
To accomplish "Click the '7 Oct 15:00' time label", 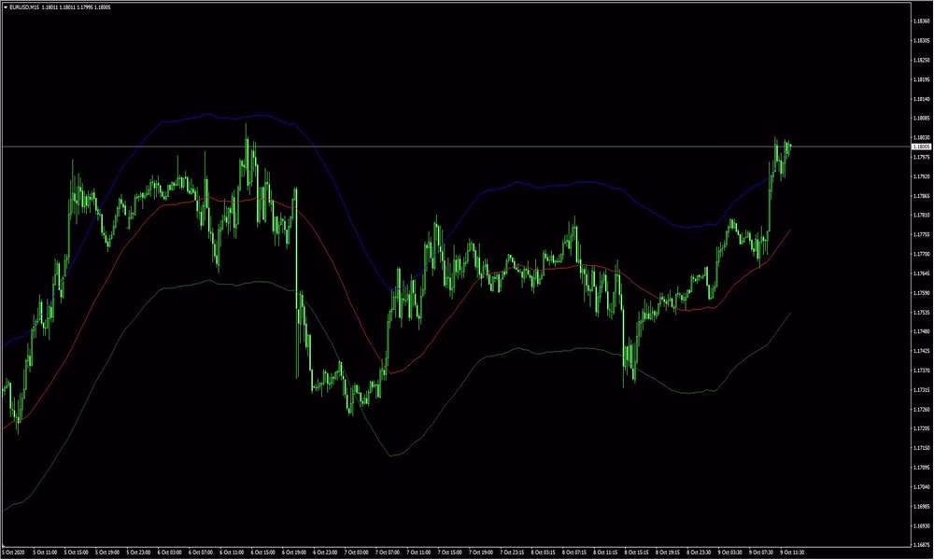I will pyautogui.click(x=450, y=553).
